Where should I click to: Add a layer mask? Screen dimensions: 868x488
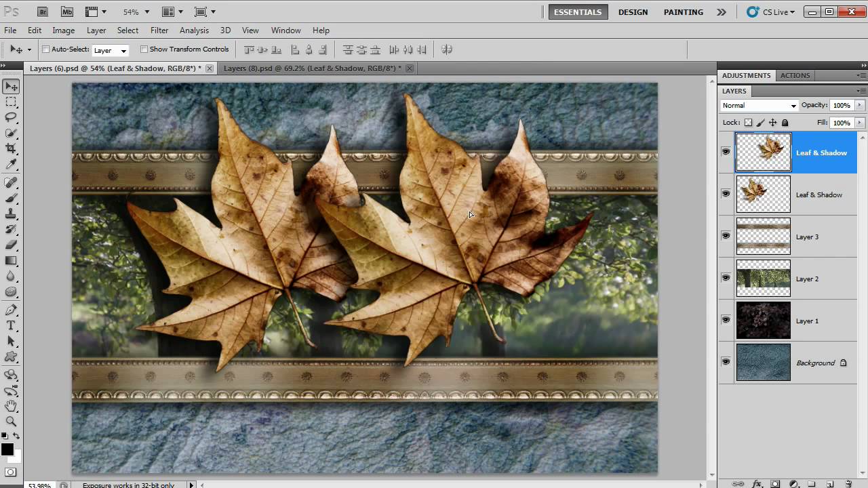click(x=776, y=484)
